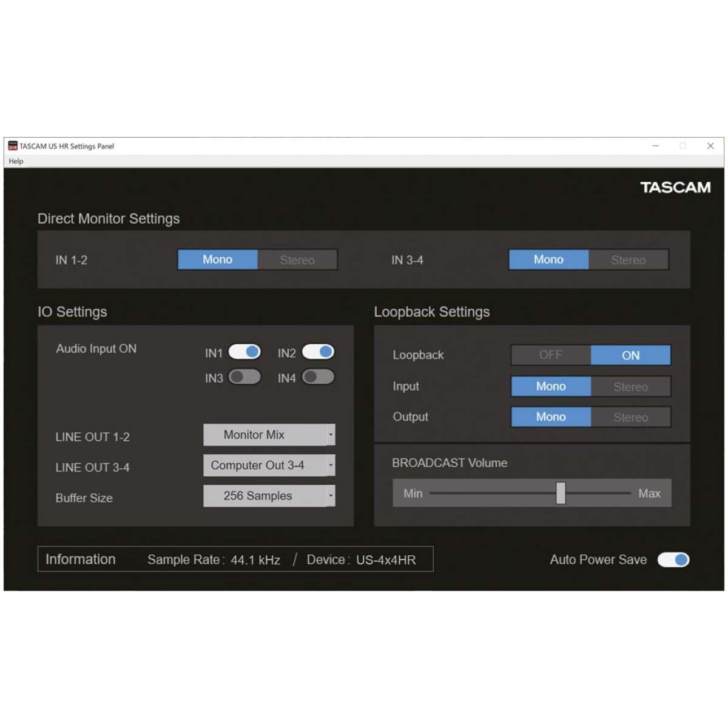This screenshot has height=728, width=728.
Task: Open LINE OUT 3-4 Computer Out dropdown
Action: (x=269, y=465)
